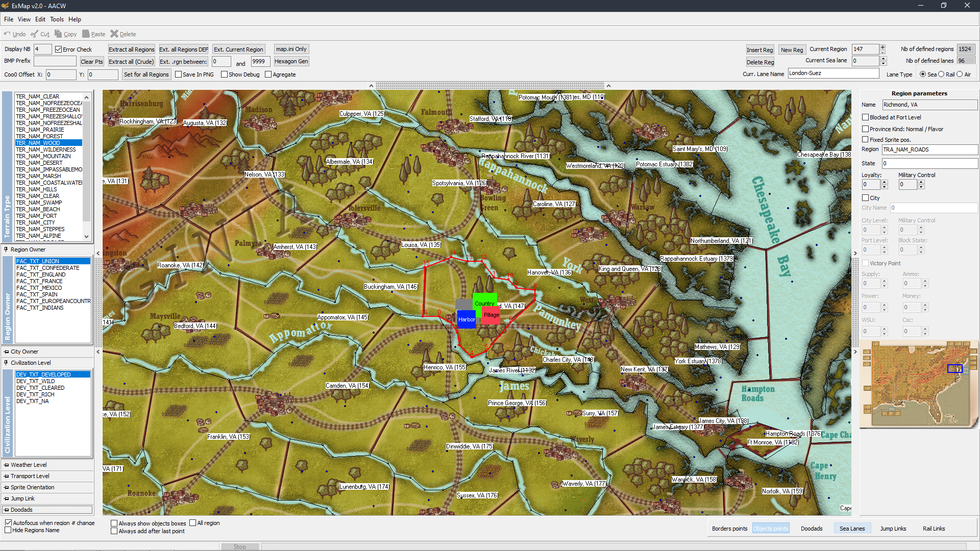
Task: Click the green Country box on map
Action: (x=484, y=299)
